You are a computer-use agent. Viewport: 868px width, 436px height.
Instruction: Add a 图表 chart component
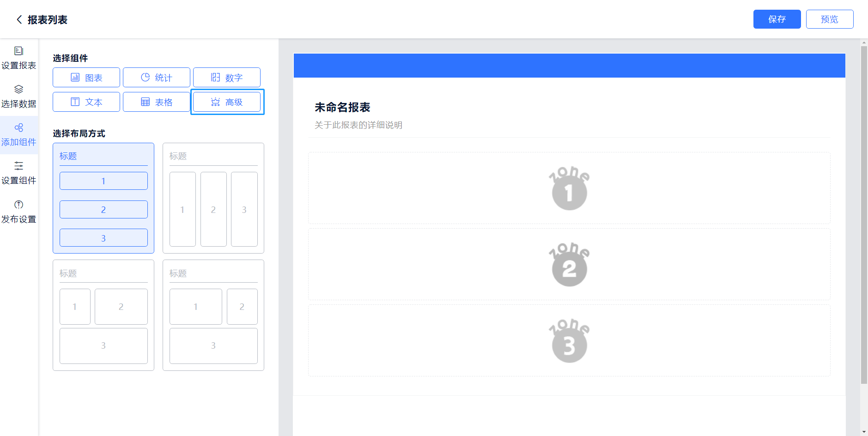click(86, 78)
